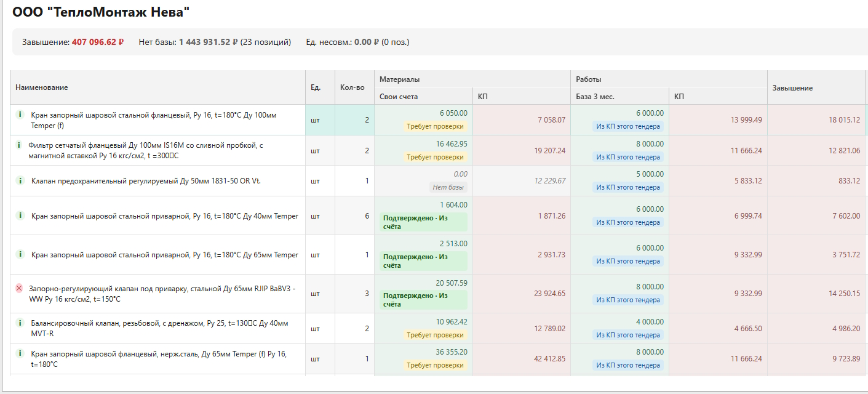Show info for the приварной Ду 40мм Temper valve

click(19, 216)
